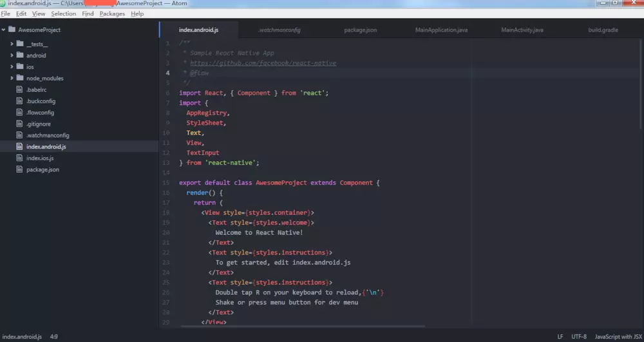This screenshot has width=644, height=342.
Task: Click the index.ios.js file icon
Action: click(x=20, y=158)
